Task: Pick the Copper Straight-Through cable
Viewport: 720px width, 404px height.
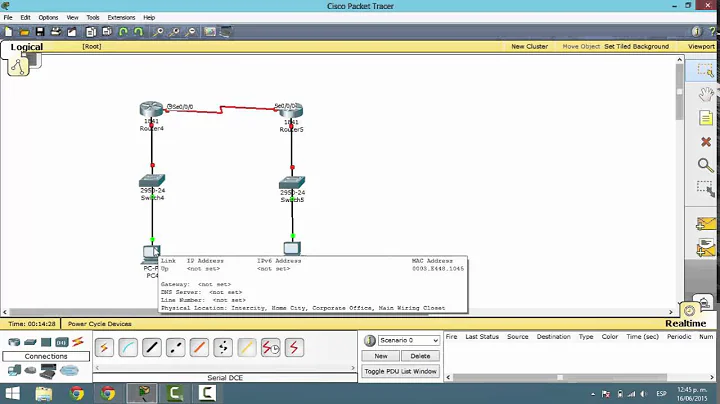Action: pyautogui.click(x=152, y=348)
